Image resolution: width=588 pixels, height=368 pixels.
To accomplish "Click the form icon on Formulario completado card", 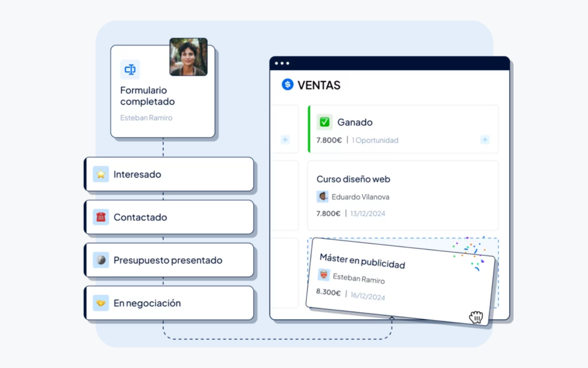I will tap(130, 70).
